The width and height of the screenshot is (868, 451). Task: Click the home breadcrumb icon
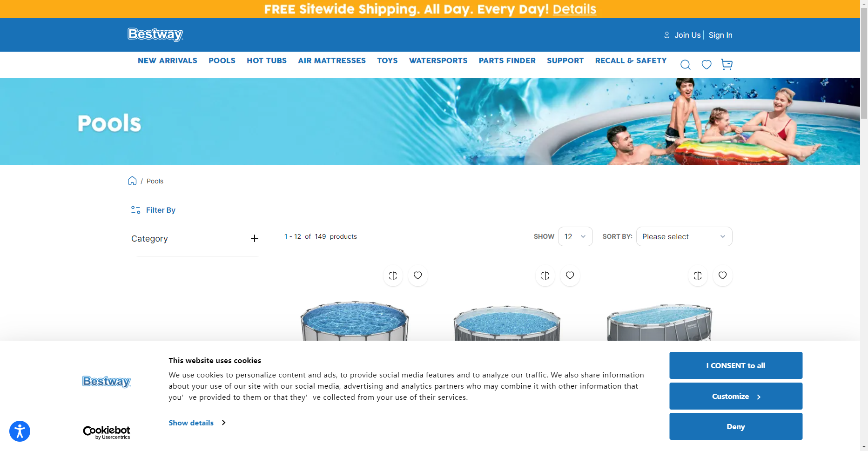pyautogui.click(x=132, y=181)
